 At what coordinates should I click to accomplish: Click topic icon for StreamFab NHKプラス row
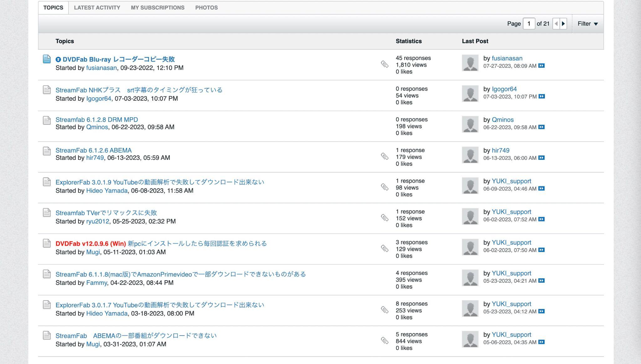pos(47,89)
